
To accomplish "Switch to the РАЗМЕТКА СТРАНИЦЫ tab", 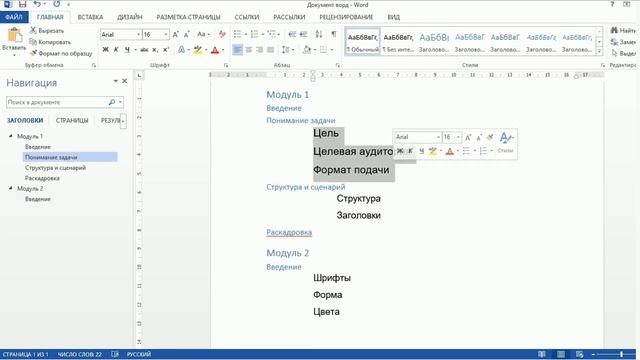I will pyautogui.click(x=188, y=17).
